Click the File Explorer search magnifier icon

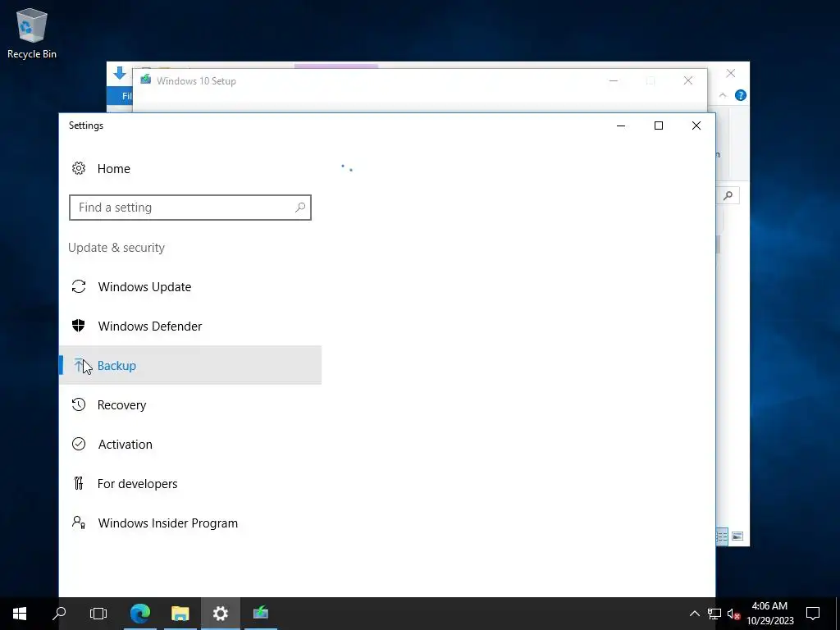728,195
